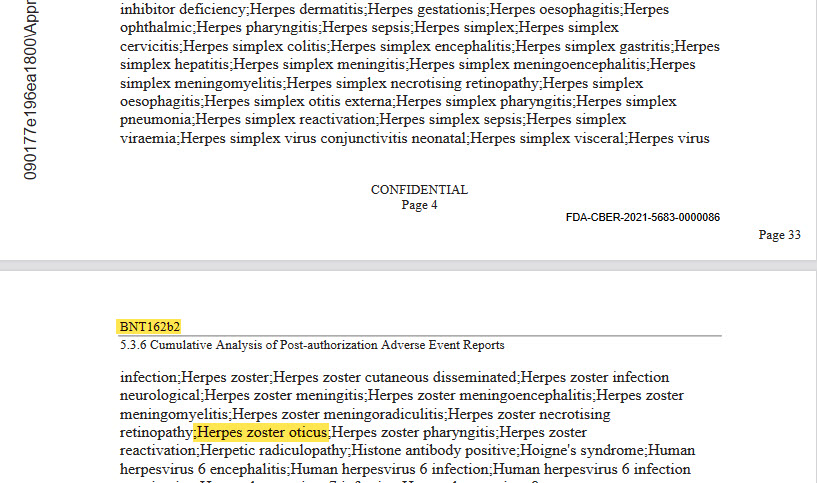817x483 pixels.
Task: Click 'Herpes sepsis' phrase
Action: click(x=368, y=28)
